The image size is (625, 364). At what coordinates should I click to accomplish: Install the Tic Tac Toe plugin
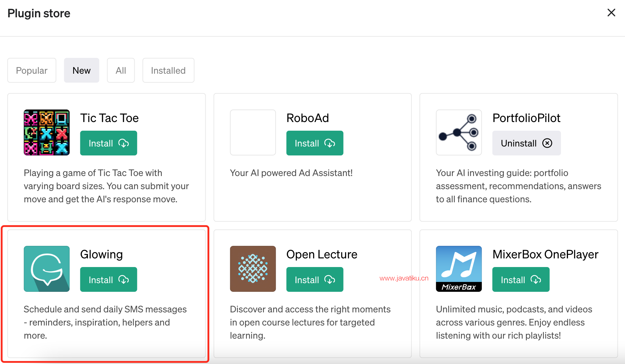[109, 143]
